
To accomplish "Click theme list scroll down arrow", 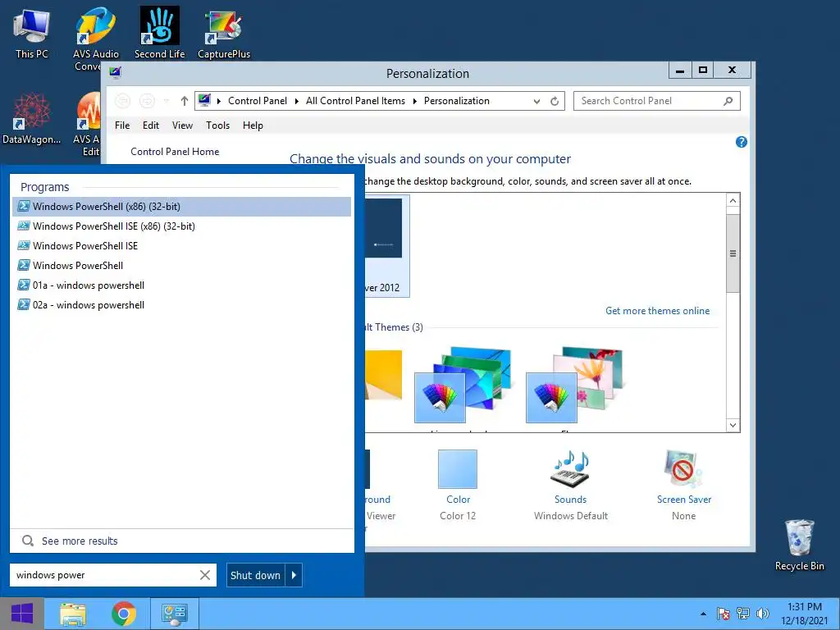I will tap(733, 426).
